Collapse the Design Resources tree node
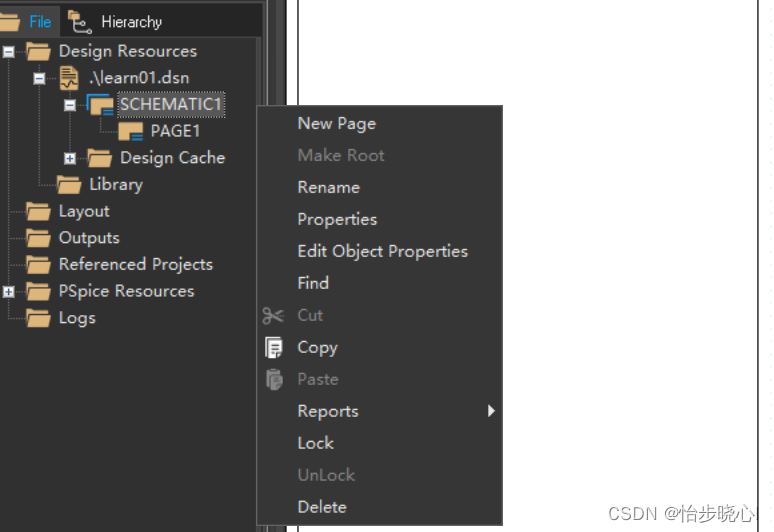The width and height of the screenshot is (774, 532). pyautogui.click(x=9, y=51)
